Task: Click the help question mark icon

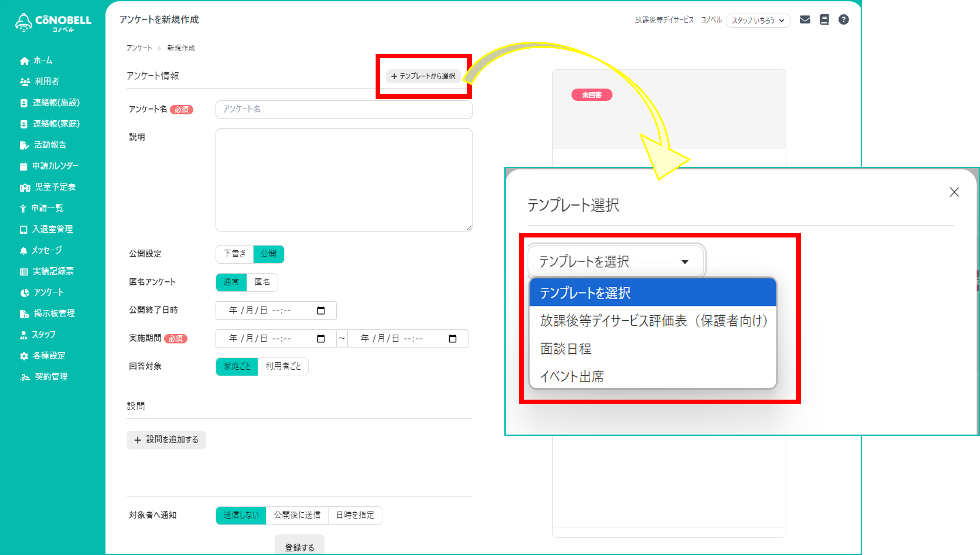Action: pyautogui.click(x=844, y=19)
